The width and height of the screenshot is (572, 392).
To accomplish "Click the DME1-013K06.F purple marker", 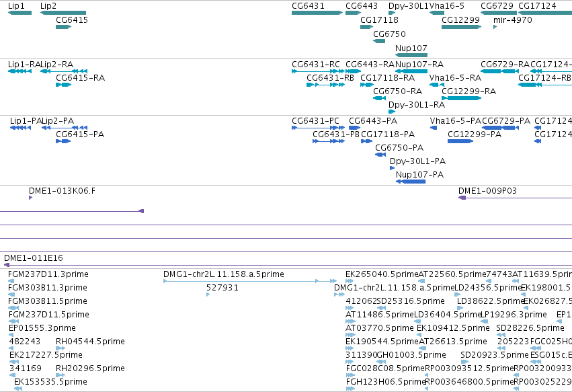I will (31, 198).
